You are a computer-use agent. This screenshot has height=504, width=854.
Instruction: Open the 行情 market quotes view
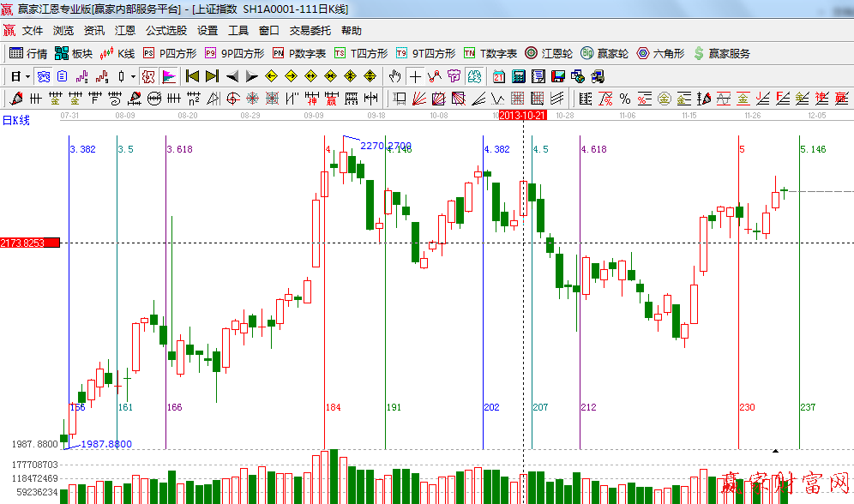(27, 53)
